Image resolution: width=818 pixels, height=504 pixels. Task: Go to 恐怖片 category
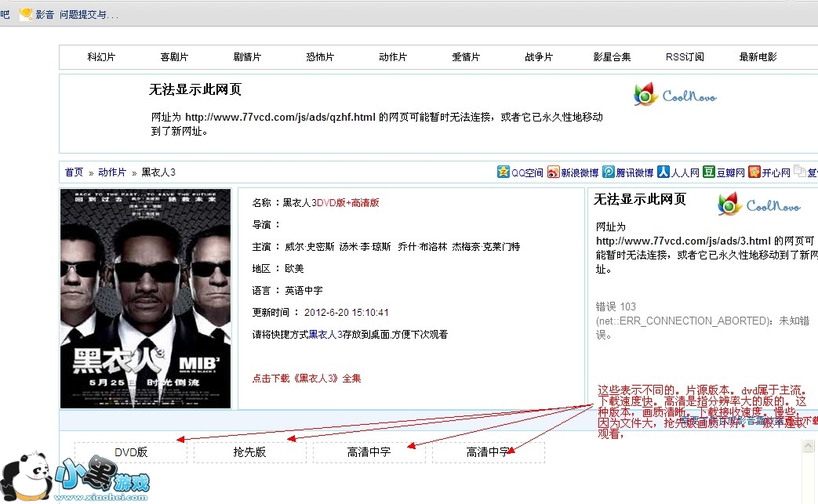(x=320, y=56)
